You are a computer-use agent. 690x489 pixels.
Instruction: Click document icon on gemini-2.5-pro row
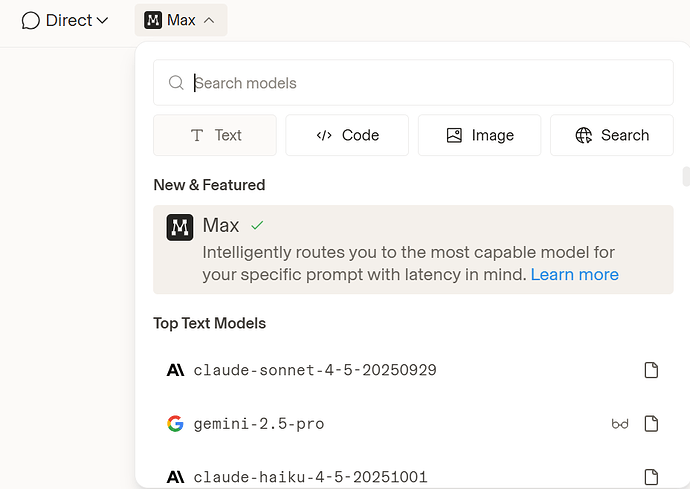(x=651, y=424)
